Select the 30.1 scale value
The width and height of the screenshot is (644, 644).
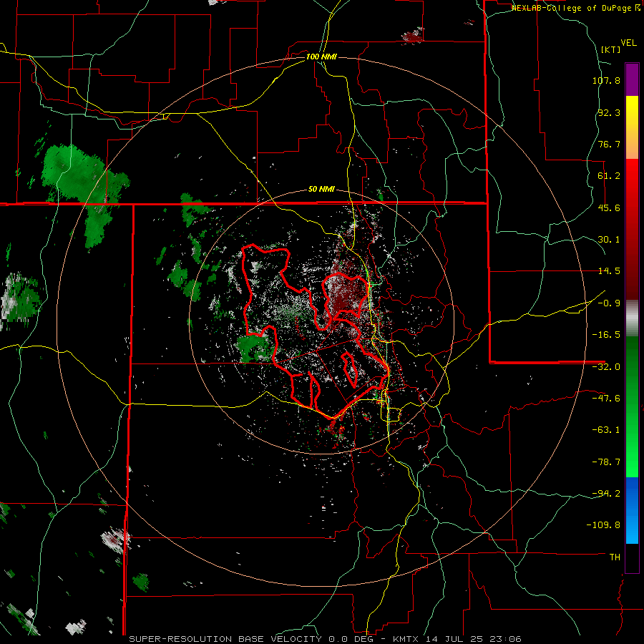pos(609,240)
